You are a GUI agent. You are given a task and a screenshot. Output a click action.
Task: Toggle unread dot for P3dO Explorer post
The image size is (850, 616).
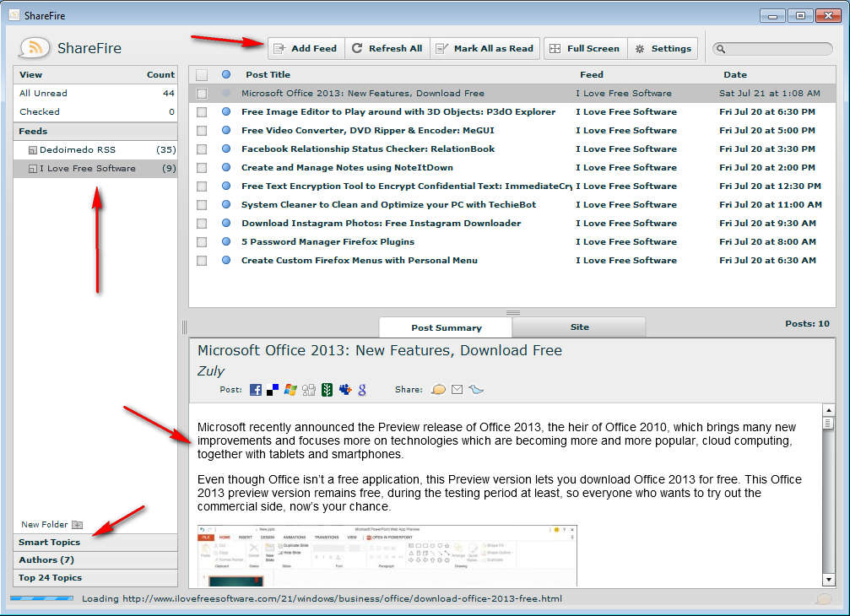(226, 111)
